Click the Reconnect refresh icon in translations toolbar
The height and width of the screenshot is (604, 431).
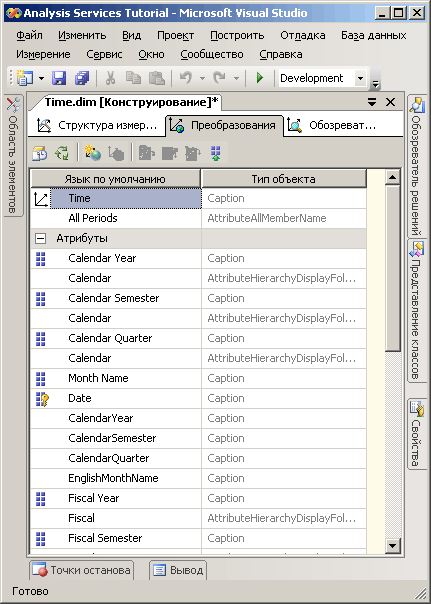62,153
